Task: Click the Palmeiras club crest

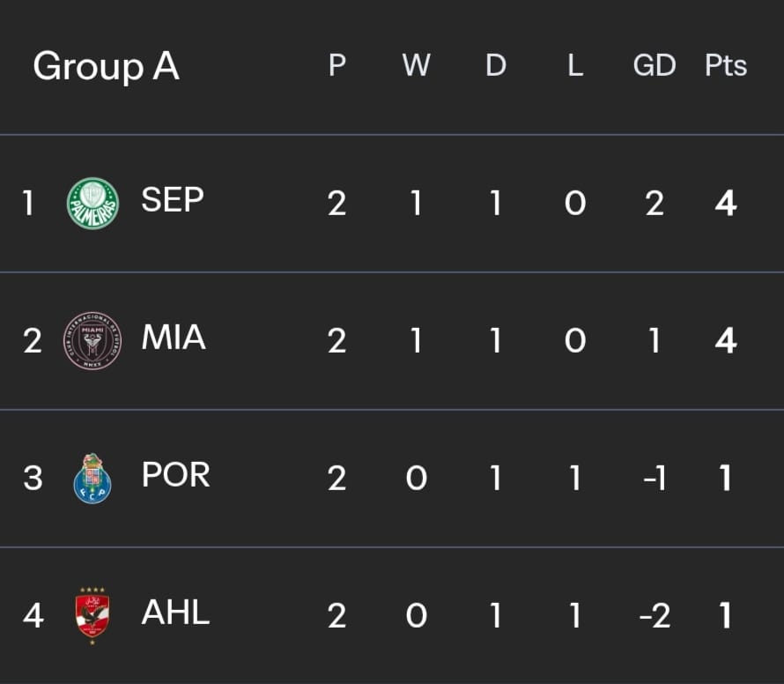Action: (x=93, y=204)
